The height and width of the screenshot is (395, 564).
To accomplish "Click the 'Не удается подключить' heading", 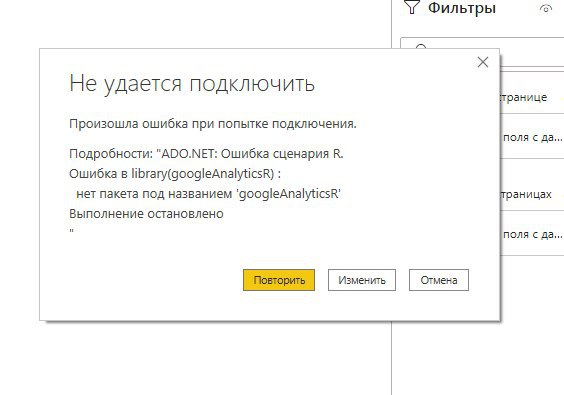I will pos(192,84).
